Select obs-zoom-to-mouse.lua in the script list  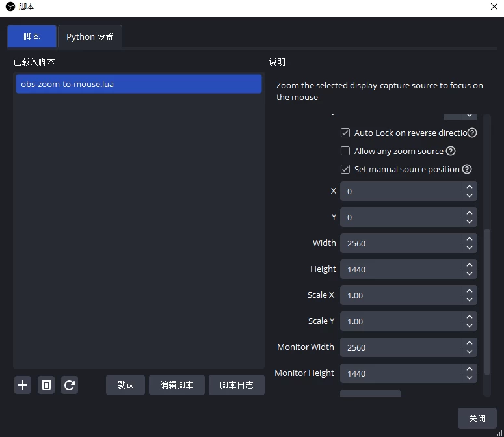click(138, 84)
